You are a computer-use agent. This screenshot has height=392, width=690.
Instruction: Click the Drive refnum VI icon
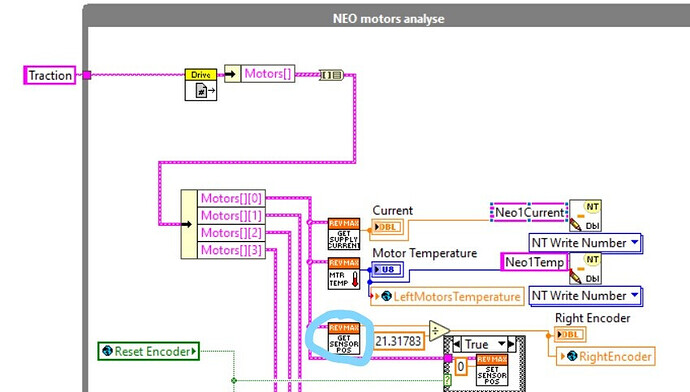coord(201,85)
